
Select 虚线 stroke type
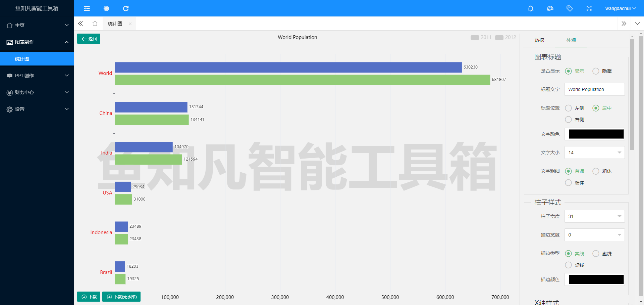pyautogui.click(x=602, y=254)
